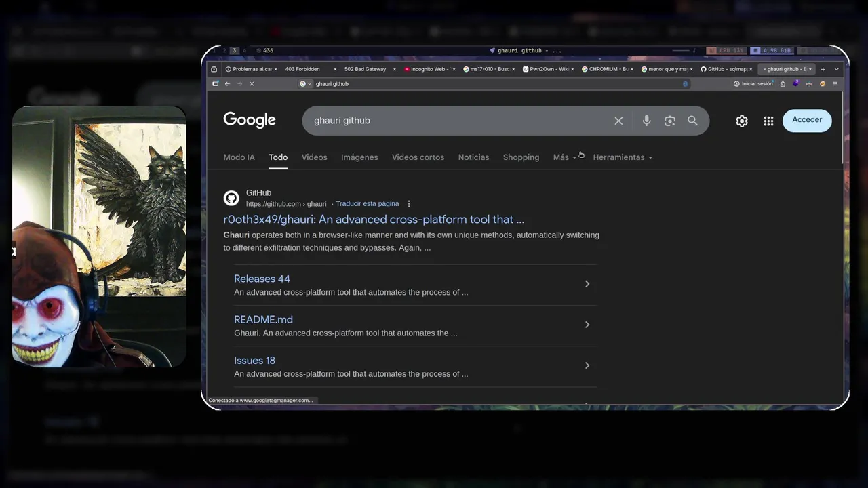Click the Acceder sign-in button
Screen dimensions: 868x488
tap(807, 120)
